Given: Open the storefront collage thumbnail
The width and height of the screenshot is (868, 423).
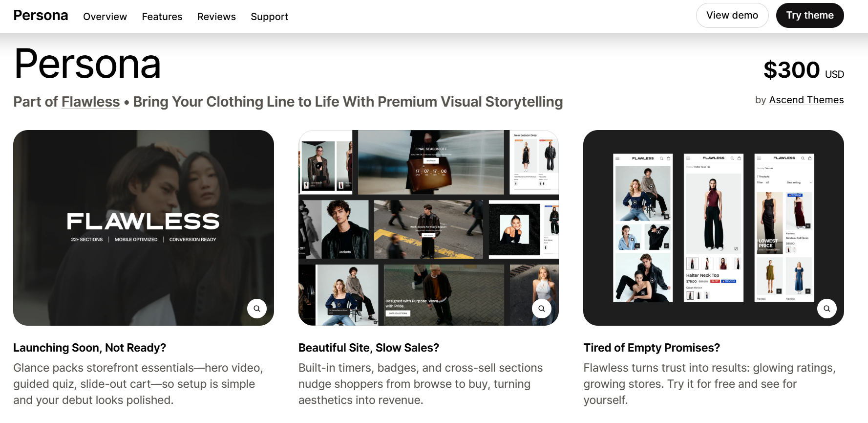Looking at the screenshot, I should tap(428, 228).
